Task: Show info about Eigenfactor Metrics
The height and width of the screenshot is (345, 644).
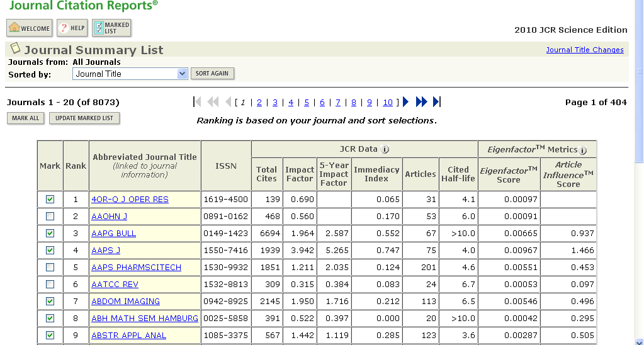Action: pos(583,150)
